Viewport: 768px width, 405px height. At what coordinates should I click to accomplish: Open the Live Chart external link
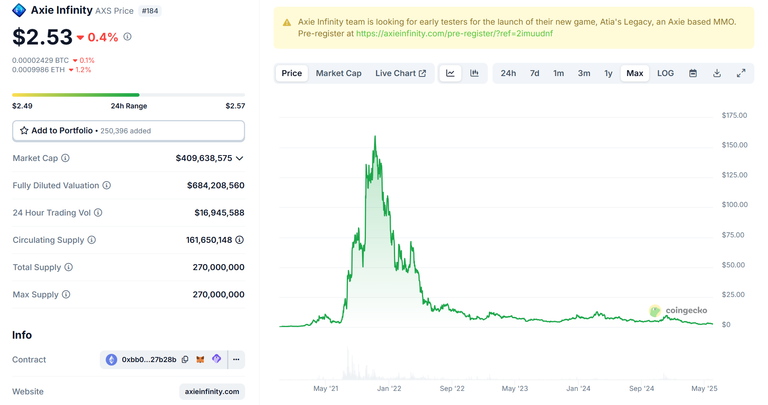pyautogui.click(x=401, y=73)
